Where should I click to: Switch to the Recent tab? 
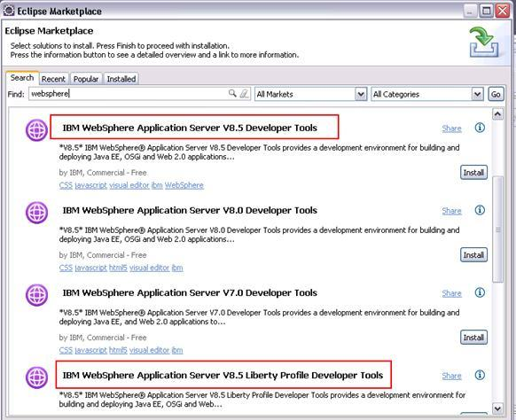point(53,79)
